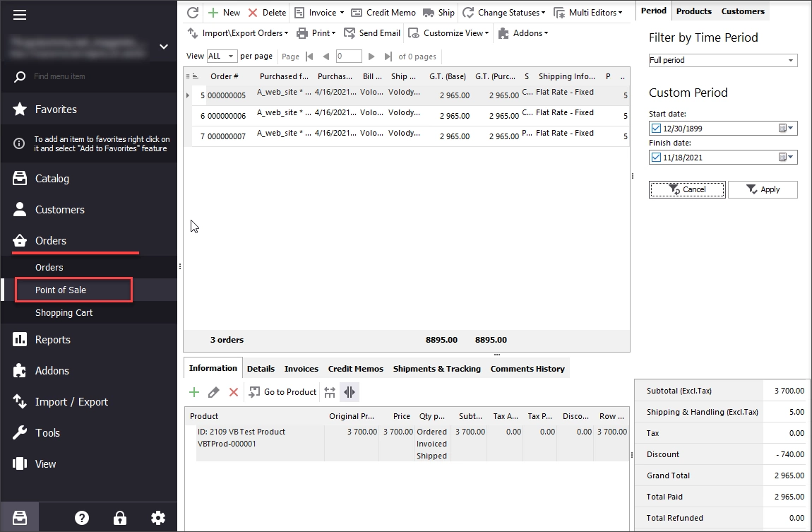Viewport: 812px width, 532px height.
Task: Open the Invoice dropdown
Action: tap(319, 13)
